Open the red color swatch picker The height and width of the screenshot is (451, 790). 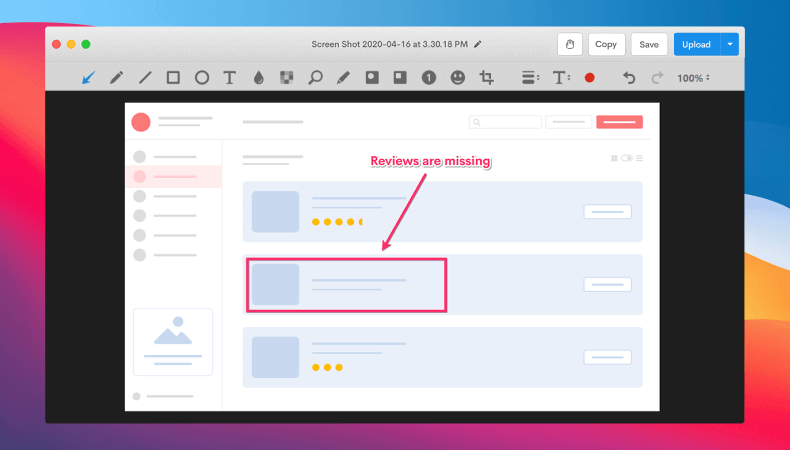tap(590, 77)
